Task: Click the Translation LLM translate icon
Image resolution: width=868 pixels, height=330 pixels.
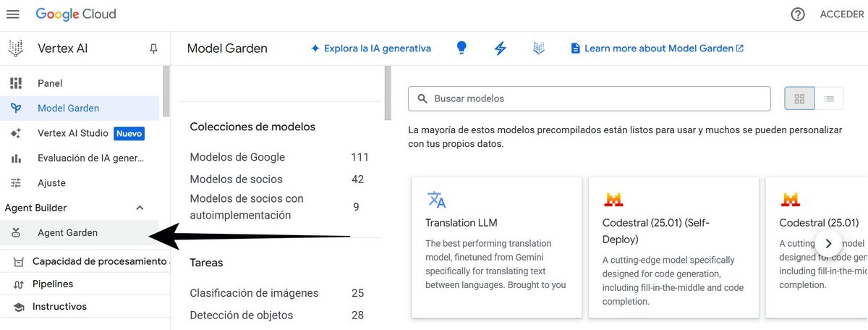Action: tap(436, 200)
